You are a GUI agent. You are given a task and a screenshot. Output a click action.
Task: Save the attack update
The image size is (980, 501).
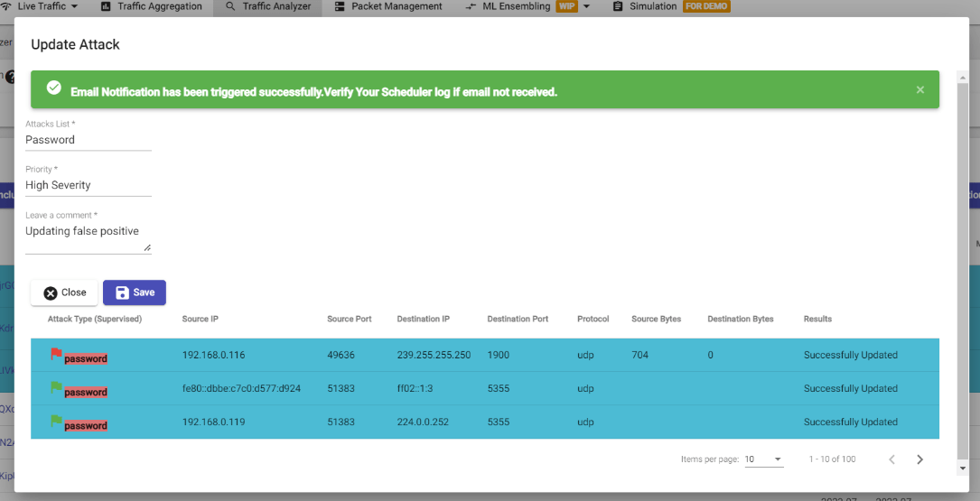click(x=135, y=292)
